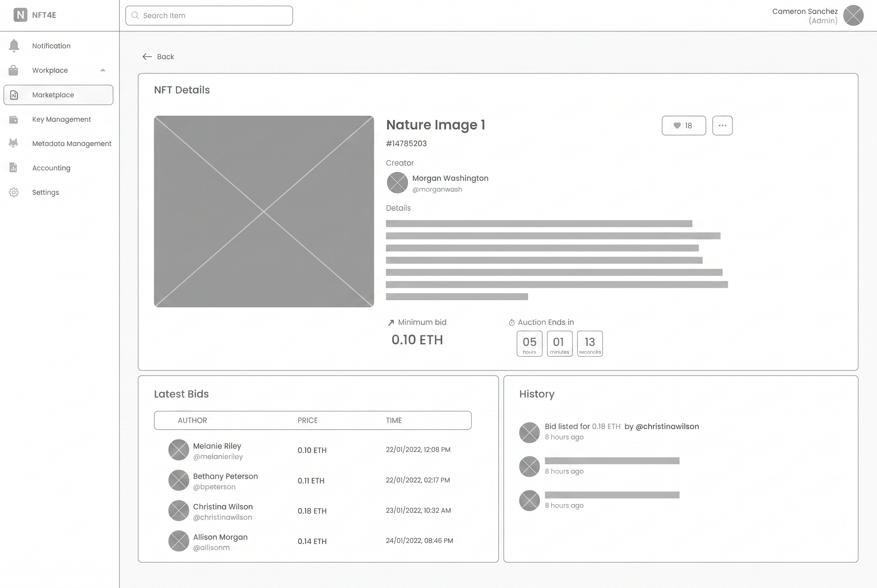The height and width of the screenshot is (588, 877).
Task: Click the AUTHOR column header
Action: (x=192, y=421)
